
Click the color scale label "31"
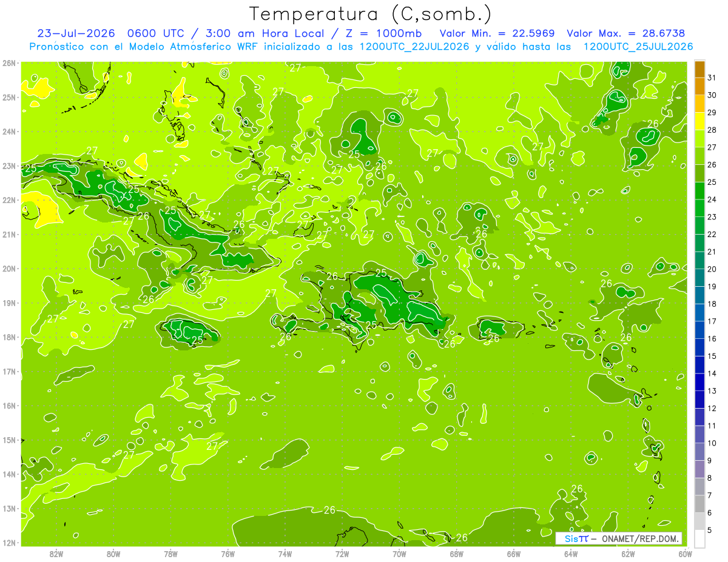[712, 78]
